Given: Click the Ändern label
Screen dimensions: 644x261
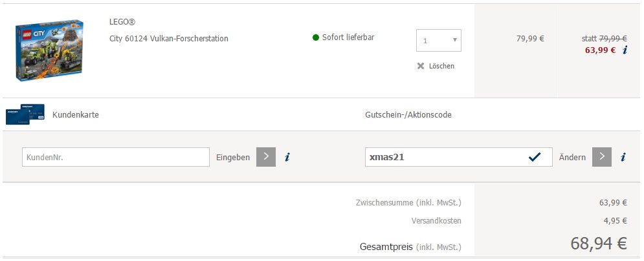Looking at the screenshot, I should [573, 157].
